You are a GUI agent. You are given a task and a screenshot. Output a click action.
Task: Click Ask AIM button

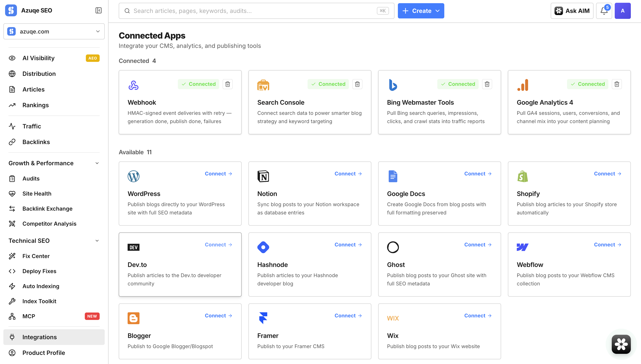[572, 11]
